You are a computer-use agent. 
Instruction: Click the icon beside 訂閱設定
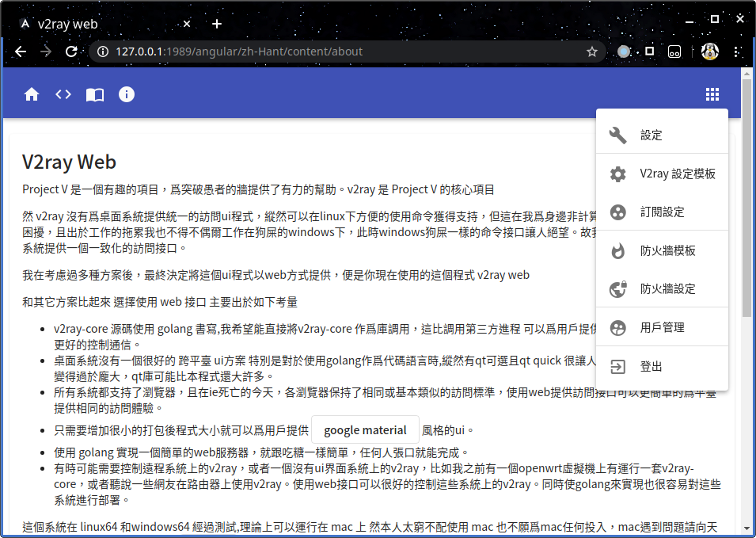tap(617, 212)
